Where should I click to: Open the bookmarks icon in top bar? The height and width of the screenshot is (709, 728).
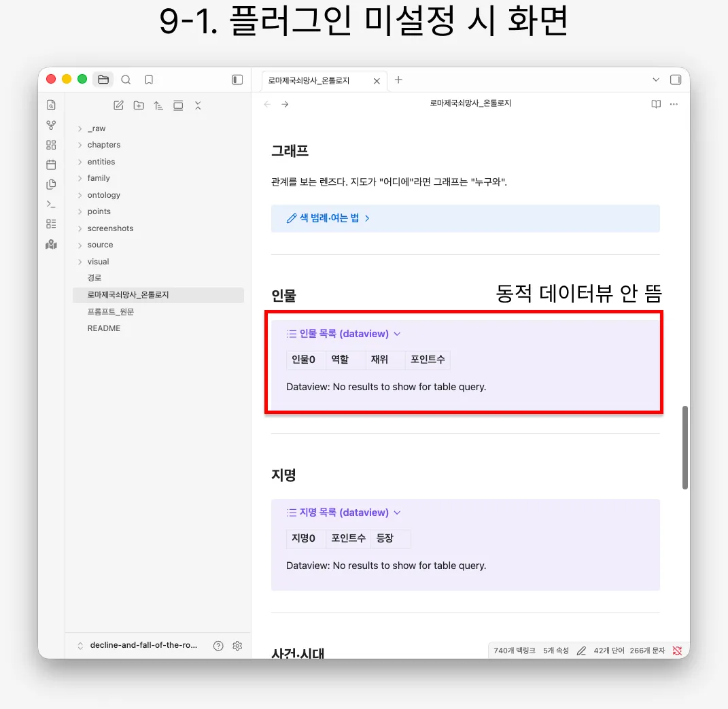149,80
